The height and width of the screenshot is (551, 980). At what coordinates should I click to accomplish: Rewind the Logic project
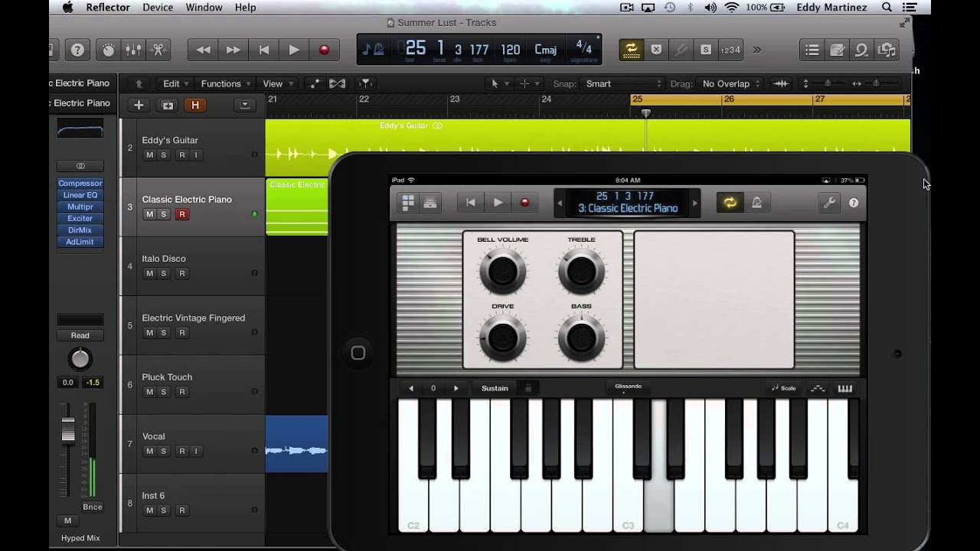point(203,50)
